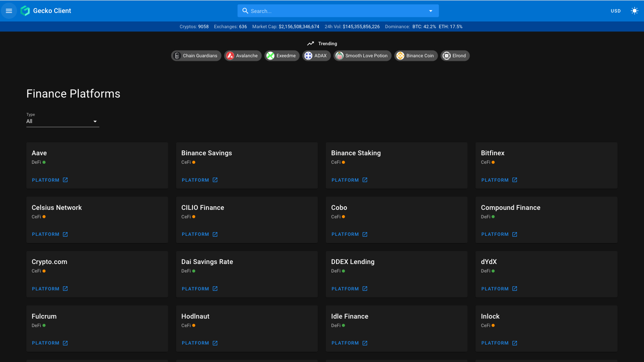Click Cobo external link icon
The height and width of the screenshot is (362, 644).
coord(365,234)
